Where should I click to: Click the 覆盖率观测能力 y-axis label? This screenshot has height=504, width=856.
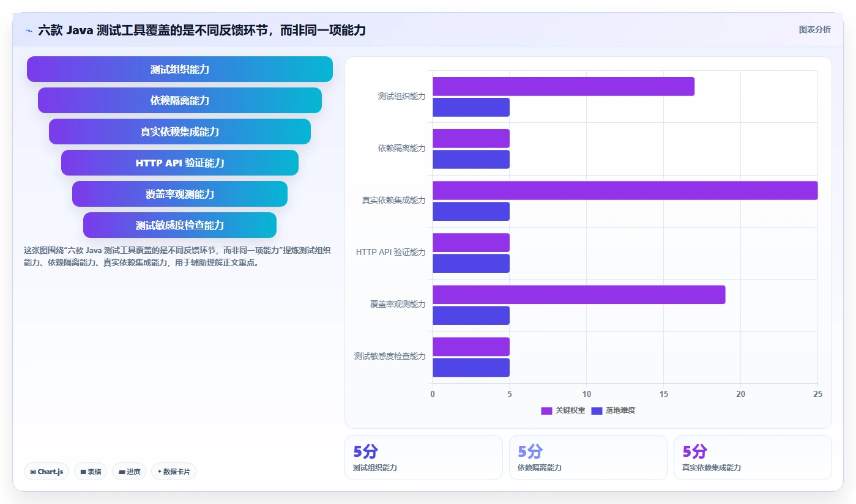pos(398,305)
